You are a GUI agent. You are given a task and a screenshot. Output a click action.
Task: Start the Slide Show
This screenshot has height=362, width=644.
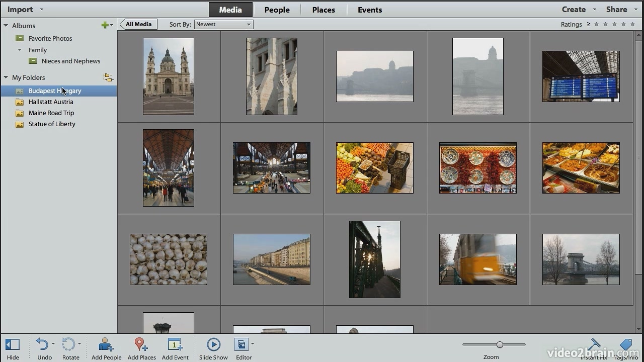point(213,344)
